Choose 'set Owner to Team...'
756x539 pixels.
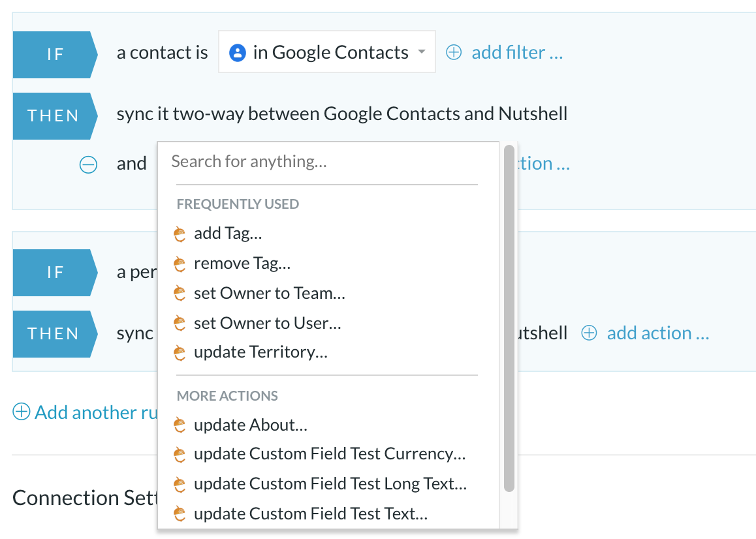pyautogui.click(x=270, y=293)
